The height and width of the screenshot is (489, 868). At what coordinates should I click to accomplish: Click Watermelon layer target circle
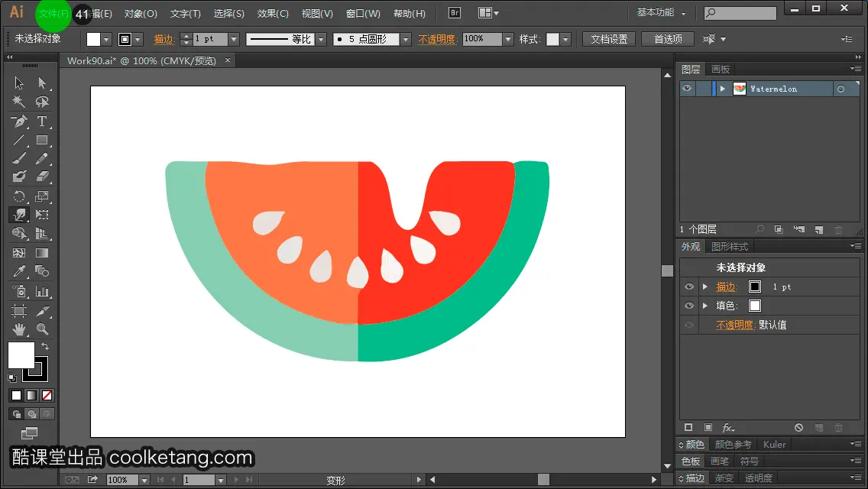[840, 89]
